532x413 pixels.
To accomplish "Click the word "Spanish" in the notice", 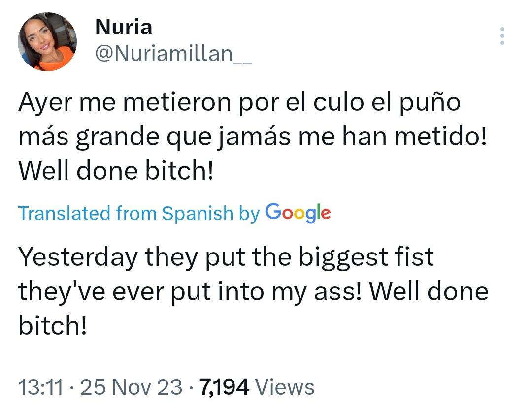I will point(197,213).
